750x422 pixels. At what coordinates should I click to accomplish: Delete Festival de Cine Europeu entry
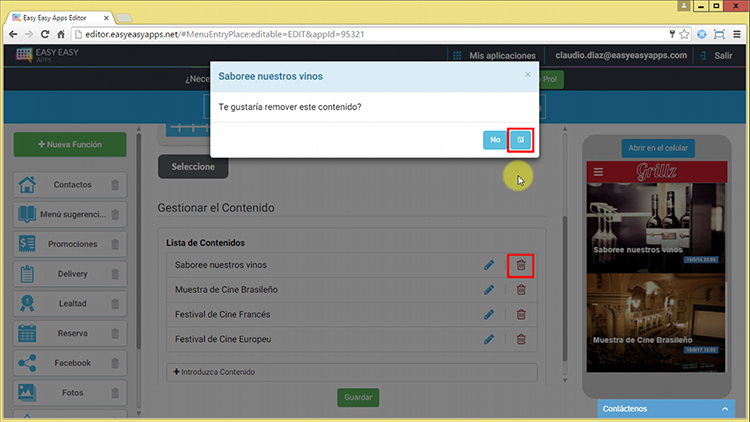pyautogui.click(x=520, y=340)
